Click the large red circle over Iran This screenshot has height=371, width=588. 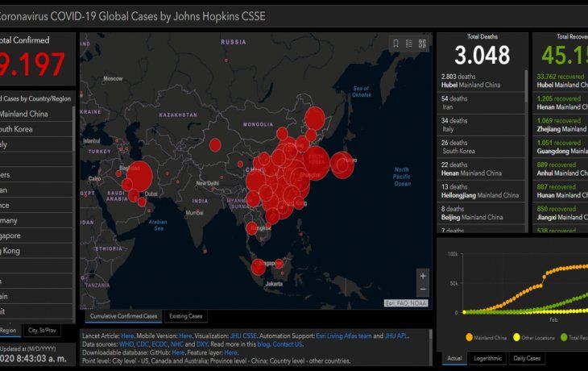pyautogui.click(x=139, y=176)
